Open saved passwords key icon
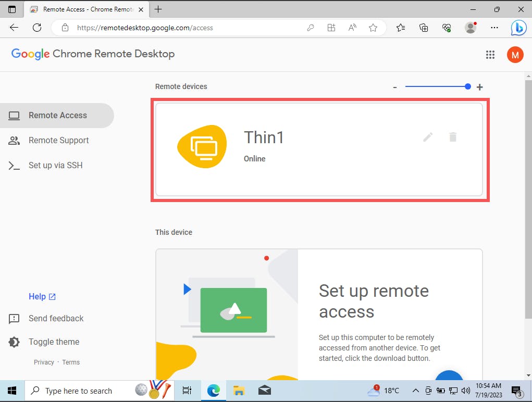 coord(310,28)
